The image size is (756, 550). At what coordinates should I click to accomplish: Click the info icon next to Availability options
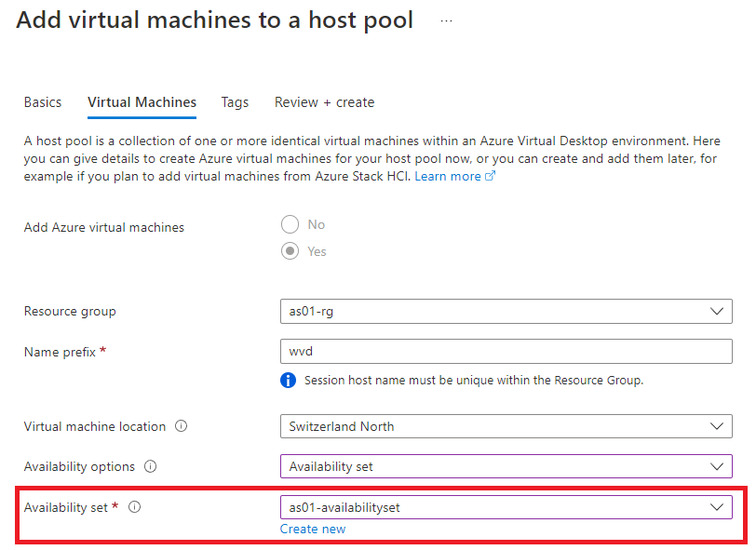pyautogui.click(x=151, y=466)
